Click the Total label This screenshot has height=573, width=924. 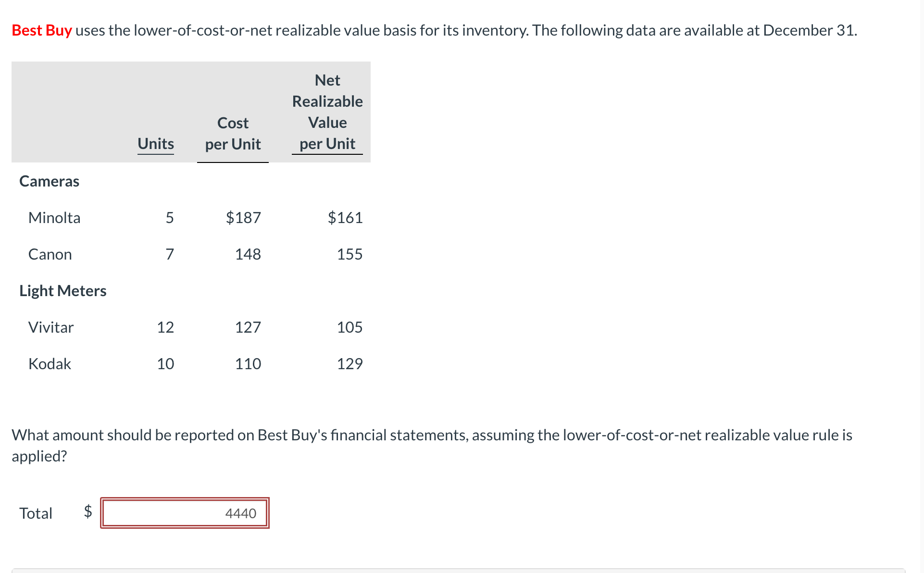tap(36, 513)
